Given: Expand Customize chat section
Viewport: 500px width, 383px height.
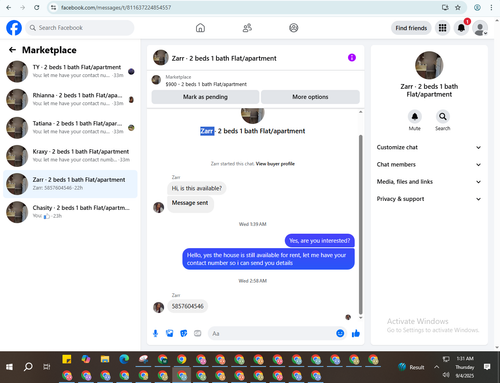Looking at the screenshot, I should [429, 147].
